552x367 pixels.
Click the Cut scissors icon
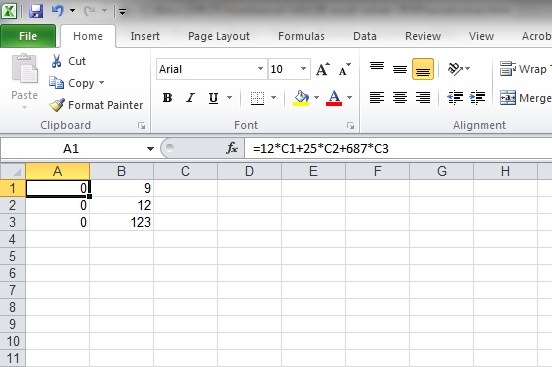(x=56, y=61)
